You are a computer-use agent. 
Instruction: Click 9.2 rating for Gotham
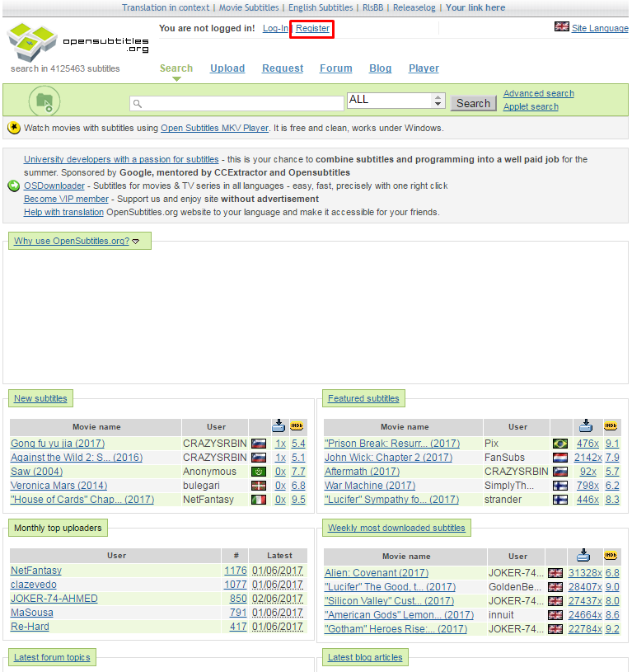point(612,629)
